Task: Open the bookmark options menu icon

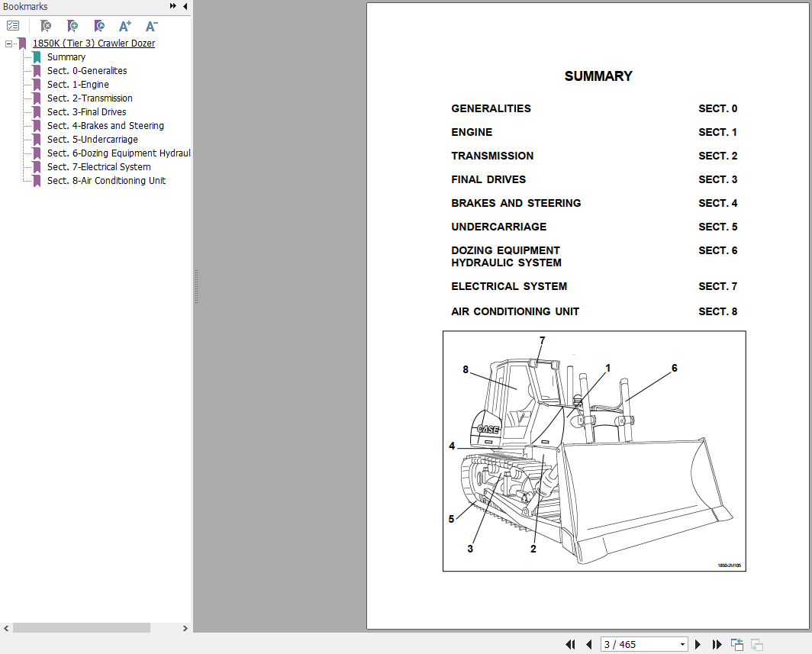Action: point(13,26)
